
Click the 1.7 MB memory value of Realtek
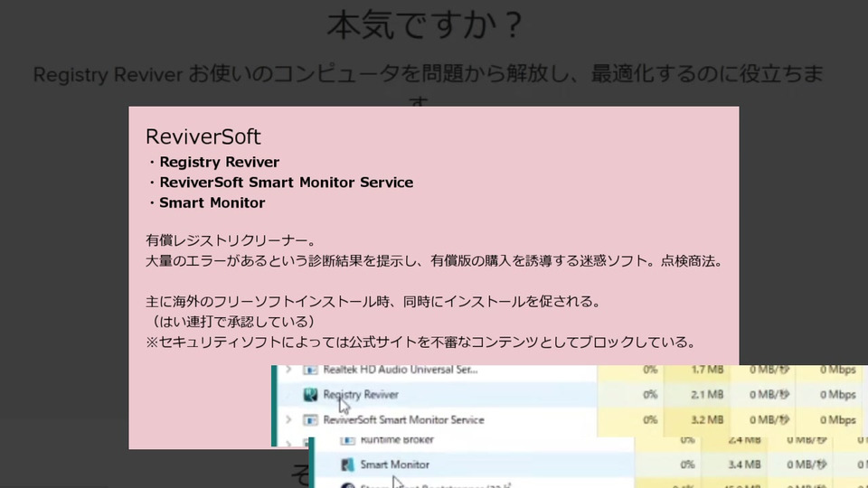(x=707, y=370)
